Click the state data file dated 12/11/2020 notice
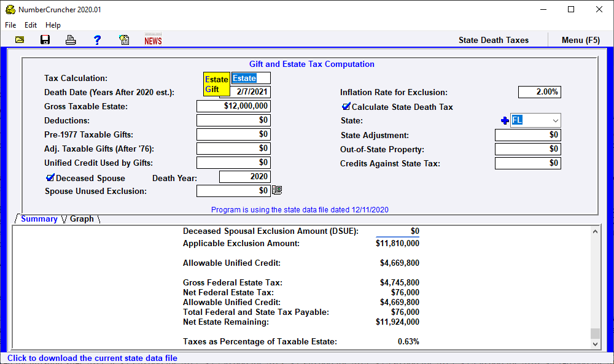The width and height of the screenshot is (614, 364). coord(300,210)
